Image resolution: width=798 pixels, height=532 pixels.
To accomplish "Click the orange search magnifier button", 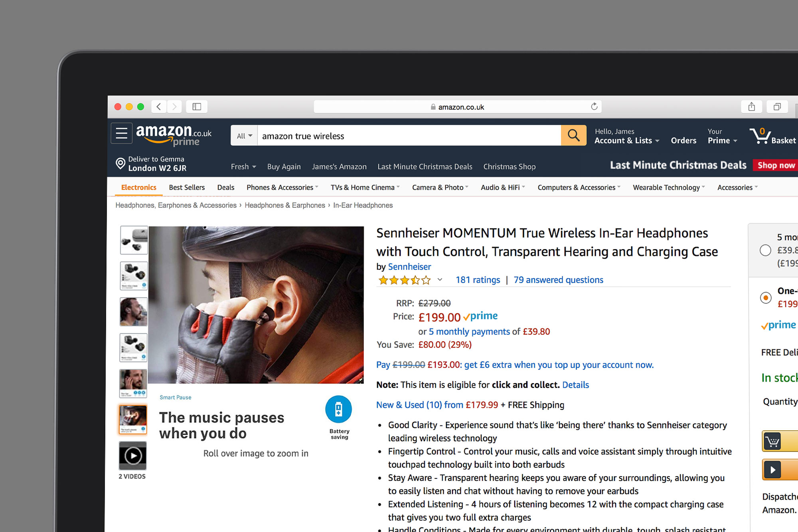I will point(573,136).
